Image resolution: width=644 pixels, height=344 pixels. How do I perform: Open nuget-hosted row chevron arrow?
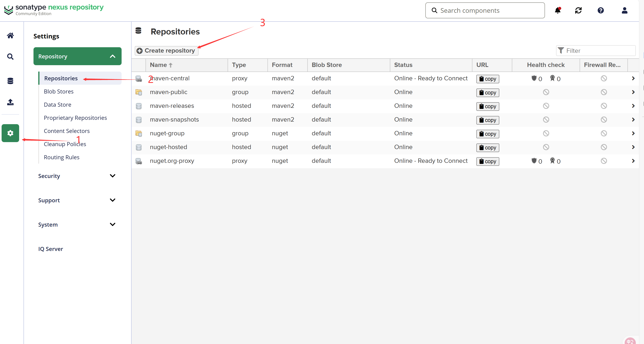tap(633, 147)
